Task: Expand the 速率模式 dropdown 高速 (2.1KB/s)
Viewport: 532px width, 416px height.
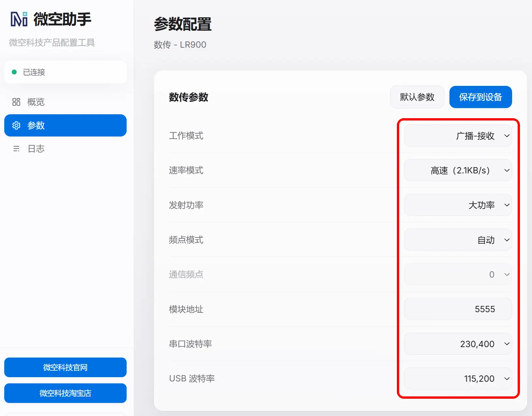Action: pyautogui.click(x=458, y=170)
